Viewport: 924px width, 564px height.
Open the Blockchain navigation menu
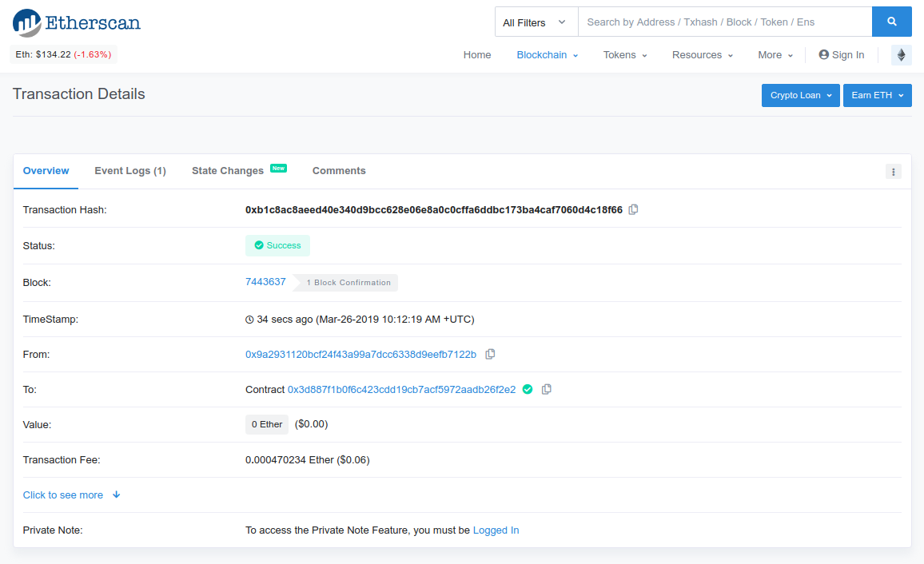coord(547,55)
